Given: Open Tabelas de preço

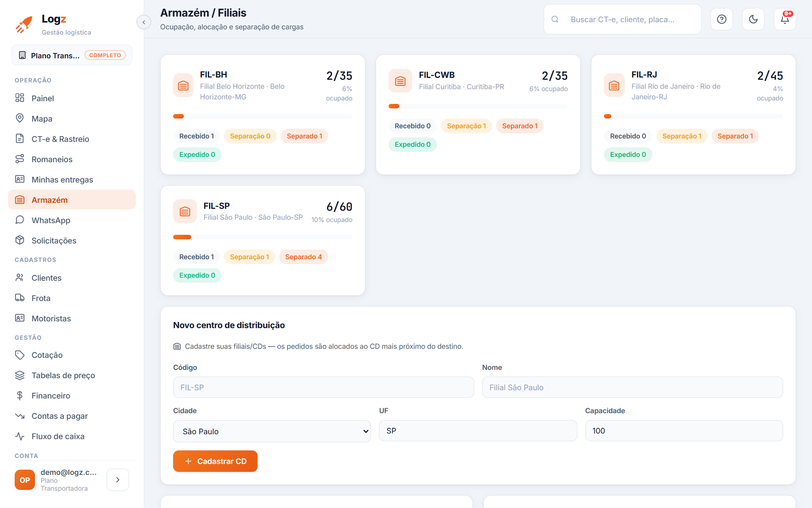Looking at the screenshot, I should tap(72, 375).
